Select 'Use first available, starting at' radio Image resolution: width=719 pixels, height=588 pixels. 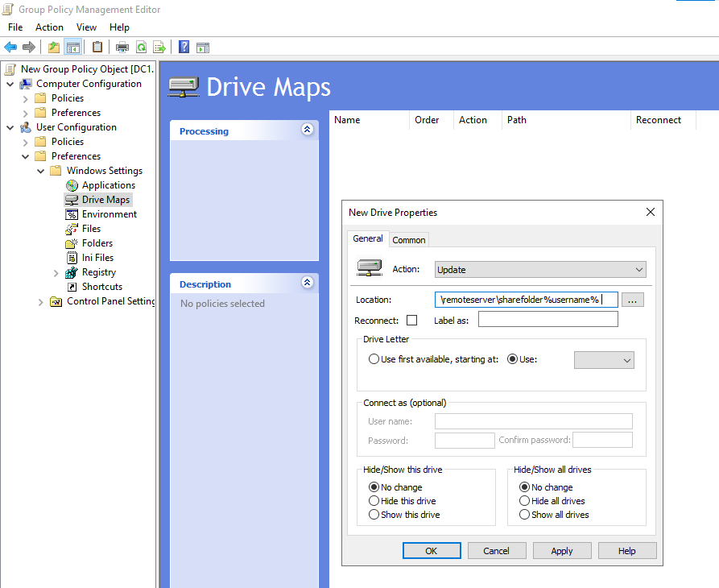click(x=374, y=359)
